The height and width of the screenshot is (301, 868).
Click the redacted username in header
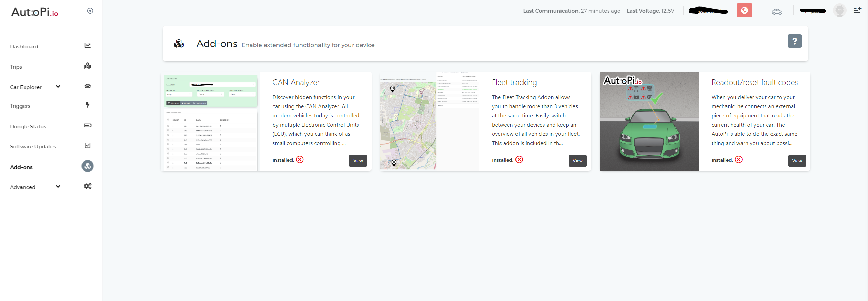[813, 11]
